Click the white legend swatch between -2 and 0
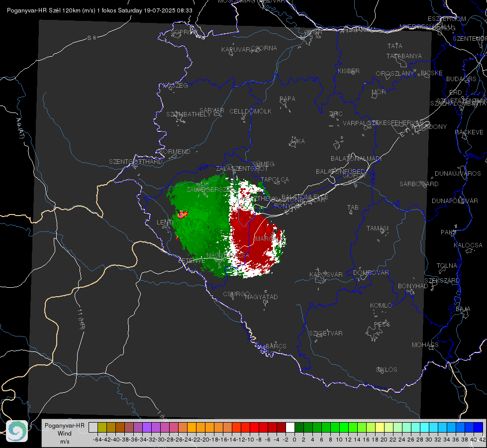Screen dimensions: 487x448 click(x=290, y=427)
